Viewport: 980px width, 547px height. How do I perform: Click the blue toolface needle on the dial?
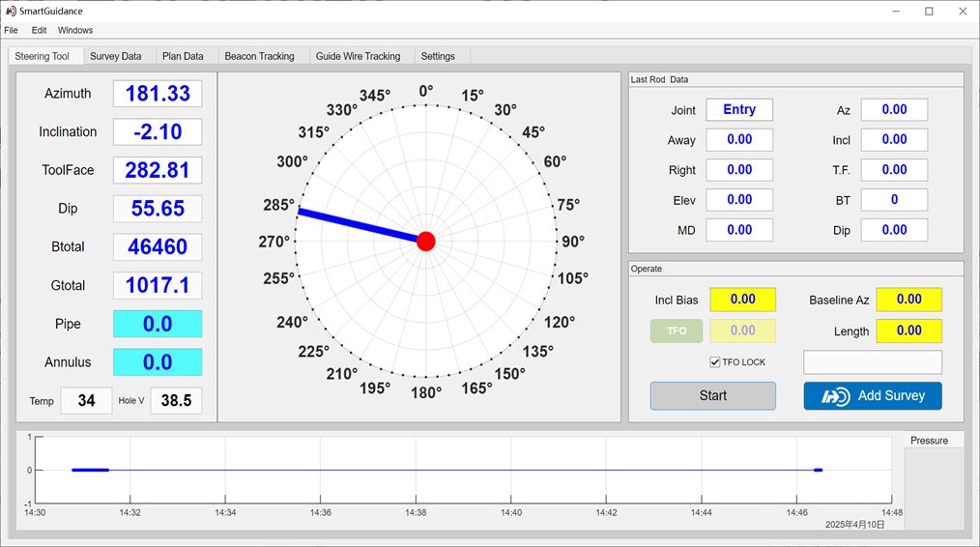click(360, 226)
